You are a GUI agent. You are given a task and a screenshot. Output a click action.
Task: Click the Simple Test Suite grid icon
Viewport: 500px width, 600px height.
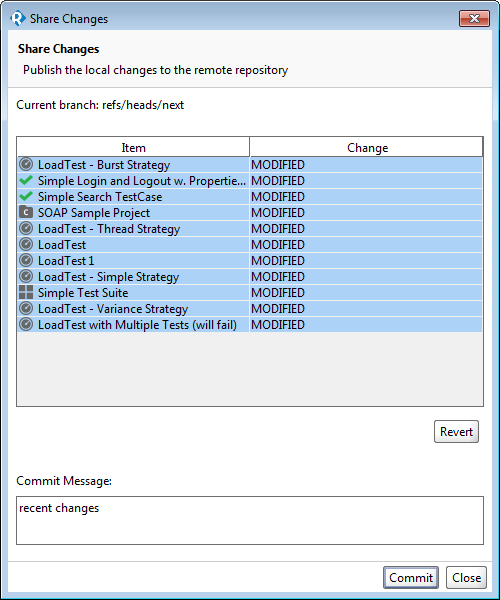click(x=26, y=292)
